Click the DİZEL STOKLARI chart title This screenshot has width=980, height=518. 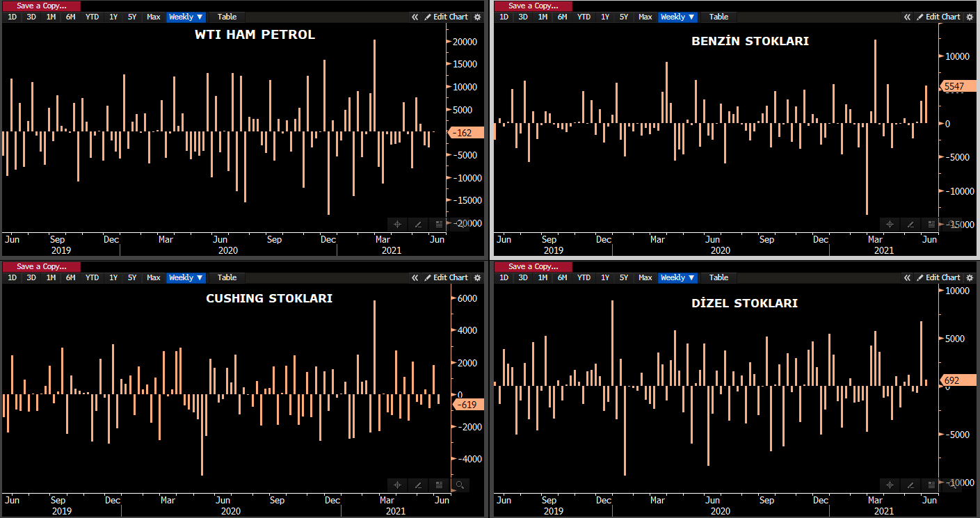[x=744, y=303]
